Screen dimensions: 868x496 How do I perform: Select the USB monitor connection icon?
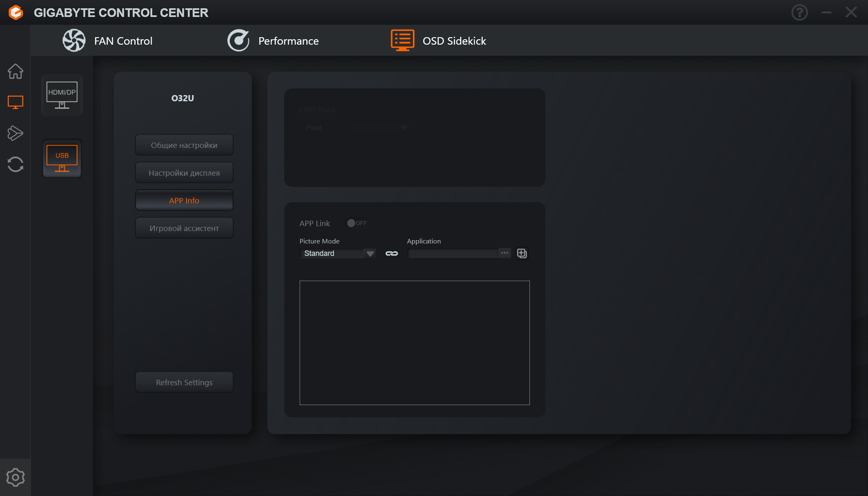pos(62,158)
